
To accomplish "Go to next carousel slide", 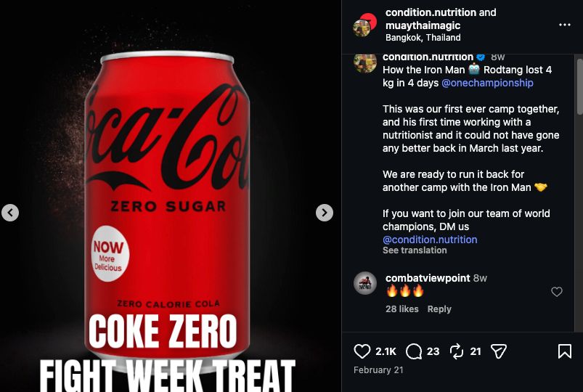I will (x=325, y=213).
